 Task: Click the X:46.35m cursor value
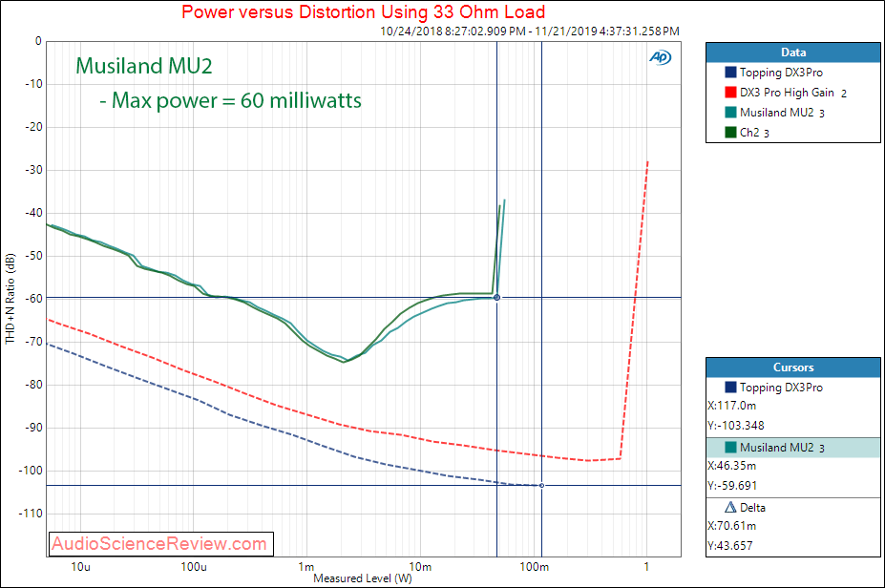point(732,466)
